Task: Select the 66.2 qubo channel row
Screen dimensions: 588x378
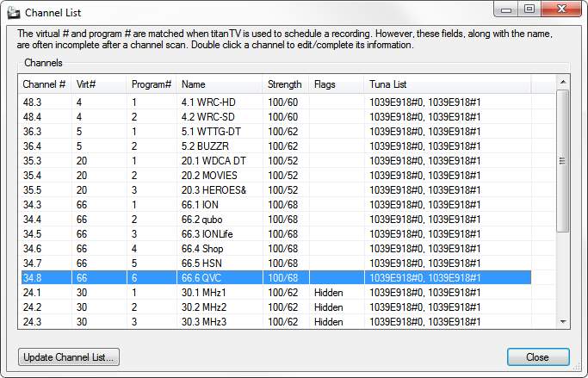Action: point(276,219)
